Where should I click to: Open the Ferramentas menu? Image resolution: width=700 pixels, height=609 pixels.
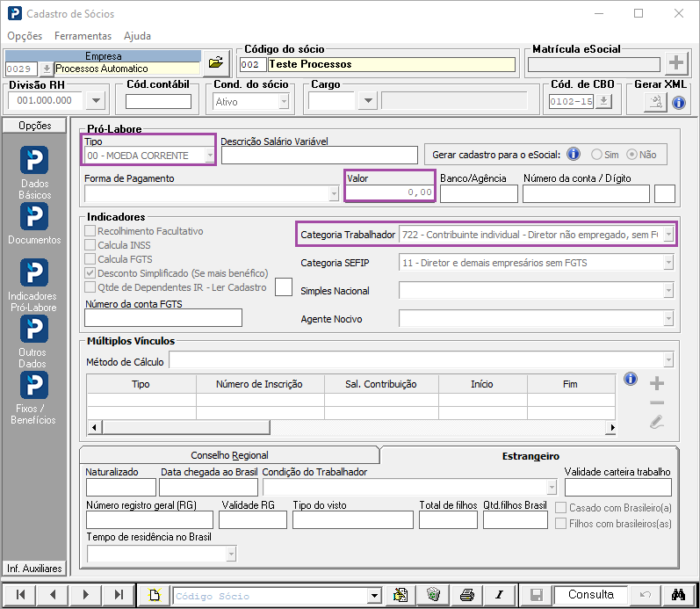pos(83,36)
